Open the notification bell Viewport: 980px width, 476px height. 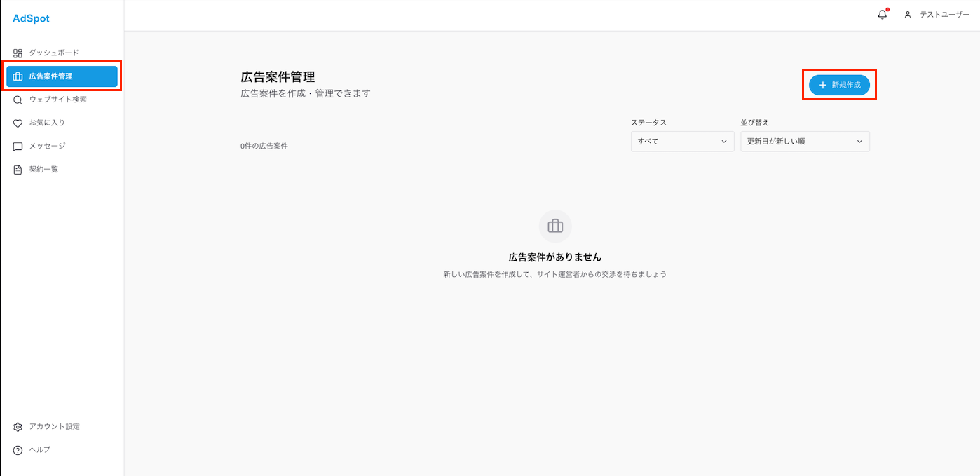883,15
